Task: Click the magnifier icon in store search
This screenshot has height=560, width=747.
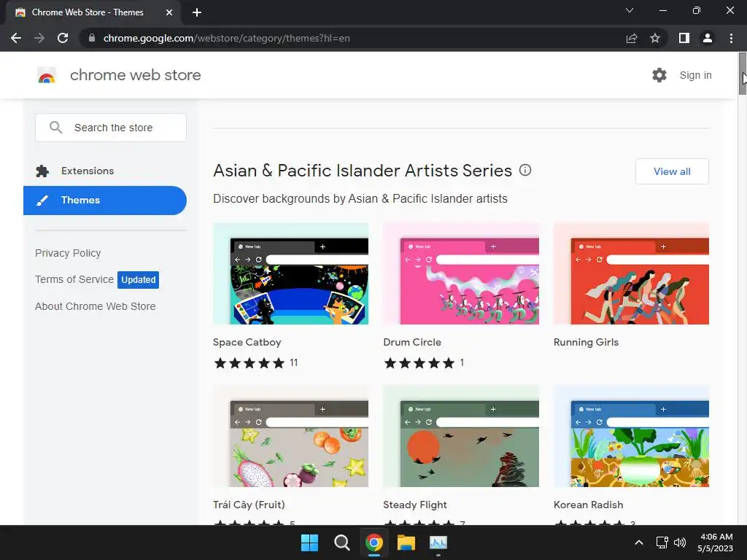Action: tap(55, 127)
